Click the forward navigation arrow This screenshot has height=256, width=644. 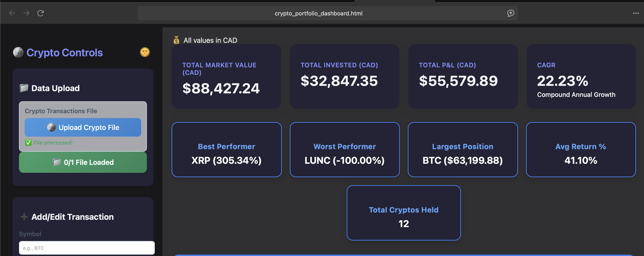click(26, 13)
